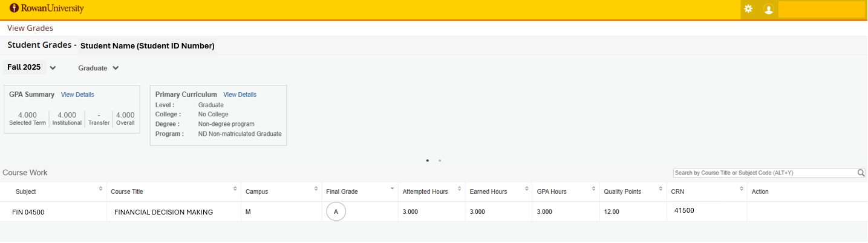Image resolution: width=868 pixels, height=243 pixels.
Task: Sort by Final Grade column arrow
Action: point(392,188)
